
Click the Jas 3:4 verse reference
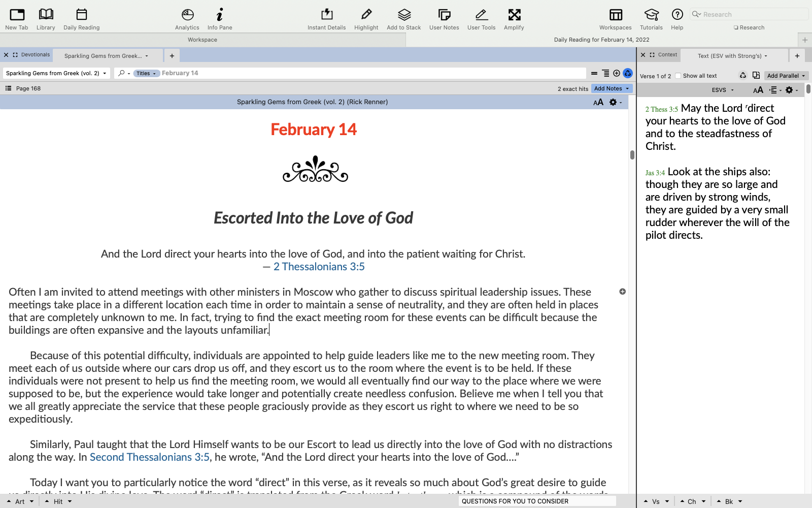[655, 173]
